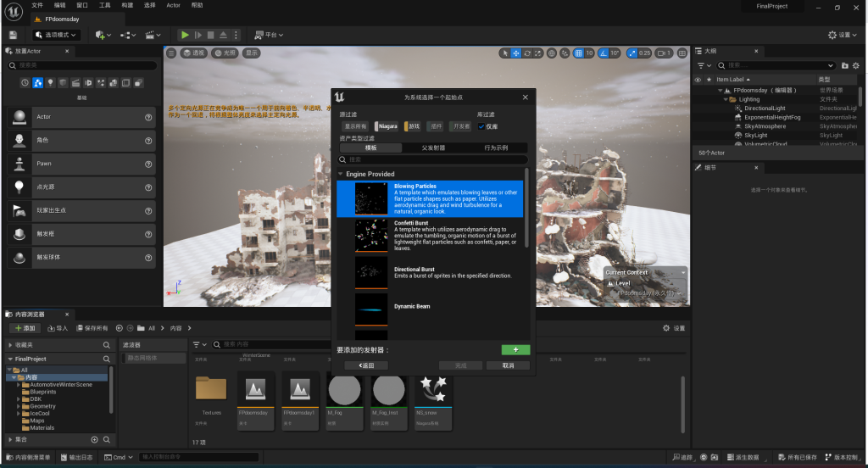Select the viewport scale tool

[x=538, y=53]
